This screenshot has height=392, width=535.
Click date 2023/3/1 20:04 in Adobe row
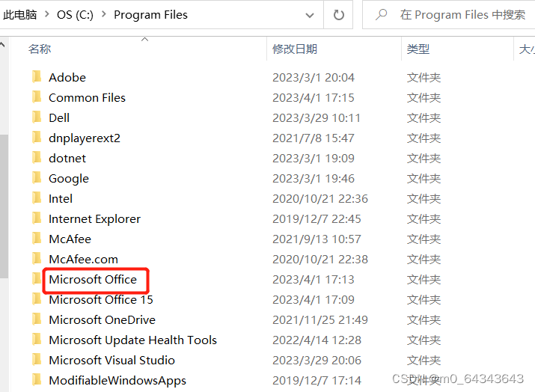point(314,78)
